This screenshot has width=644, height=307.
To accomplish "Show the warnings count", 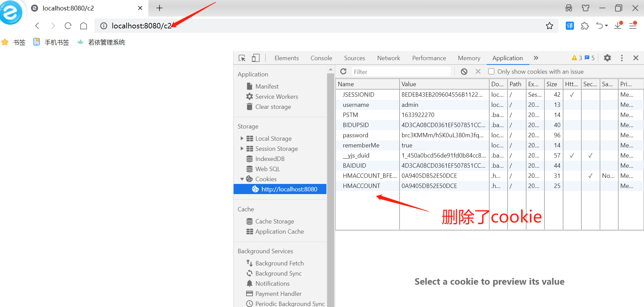I will [x=577, y=58].
